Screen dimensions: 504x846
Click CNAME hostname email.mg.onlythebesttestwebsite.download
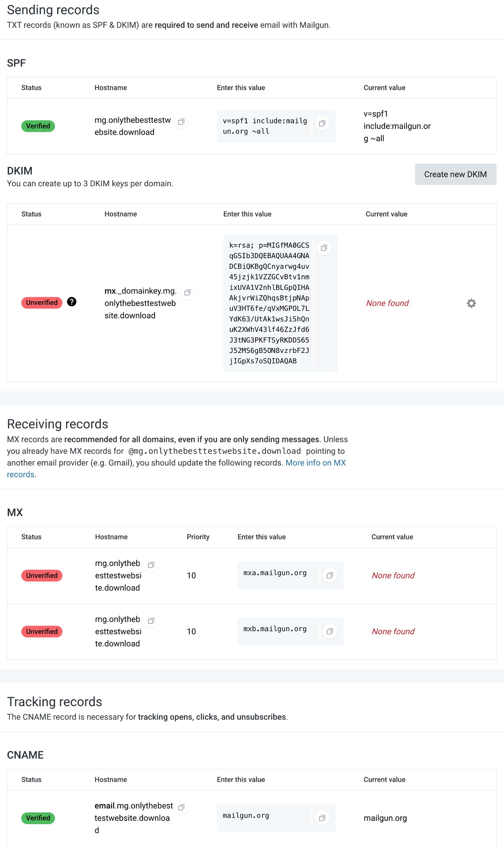[133, 818]
